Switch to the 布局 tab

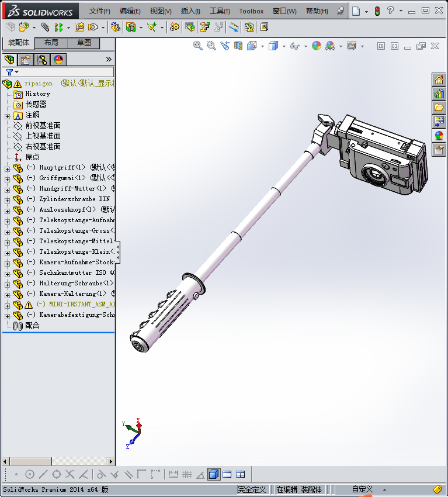51,43
